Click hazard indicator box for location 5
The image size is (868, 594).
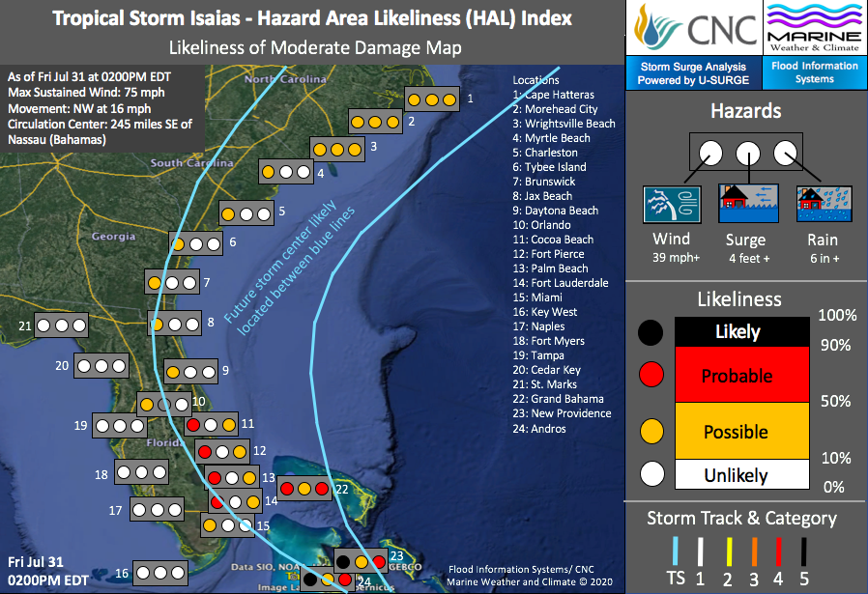(x=246, y=213)
